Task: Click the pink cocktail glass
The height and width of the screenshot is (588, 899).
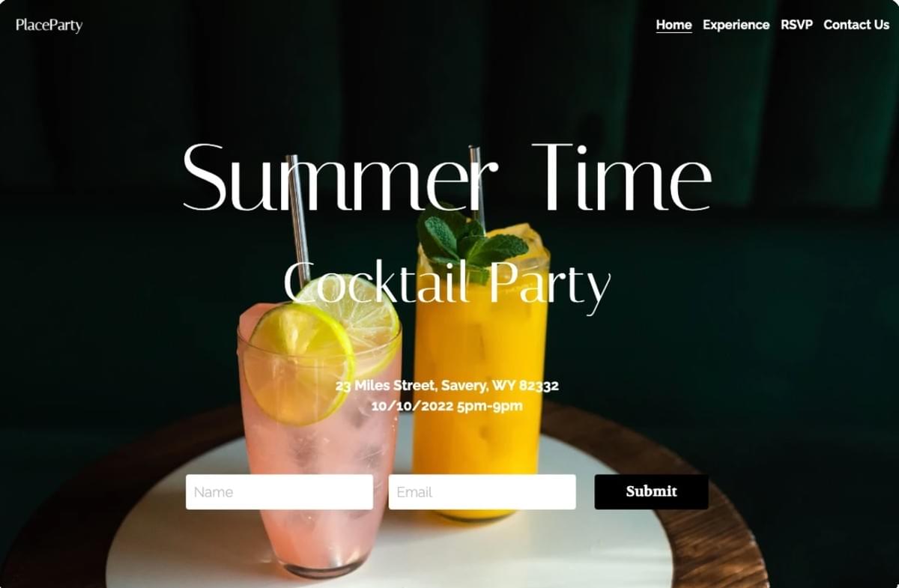Action: pos(318,449)
